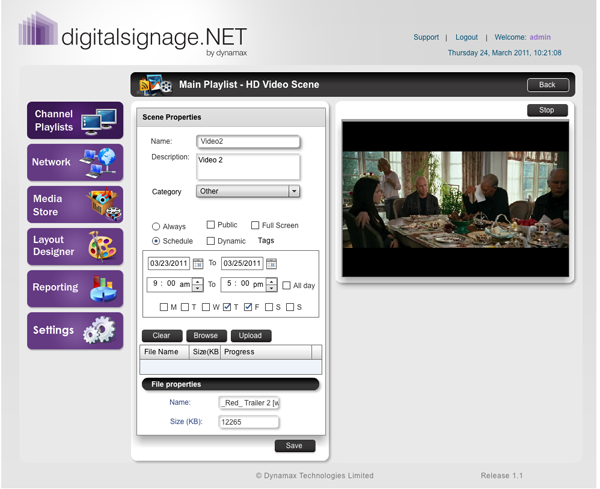600x489 pixels.
Task: Open Channel Playlists from sidebar
Action: pos(75,120)
